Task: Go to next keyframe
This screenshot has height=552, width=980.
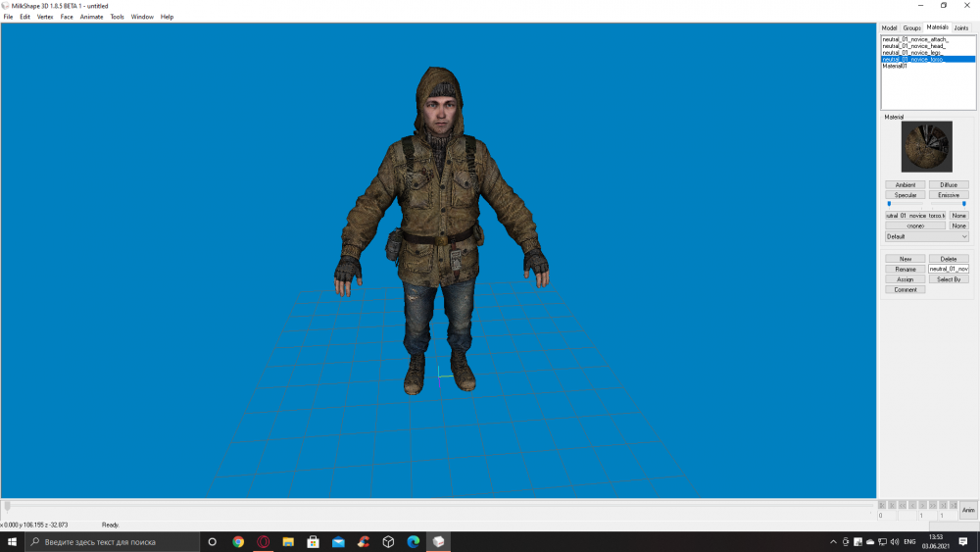Action: 943,505
